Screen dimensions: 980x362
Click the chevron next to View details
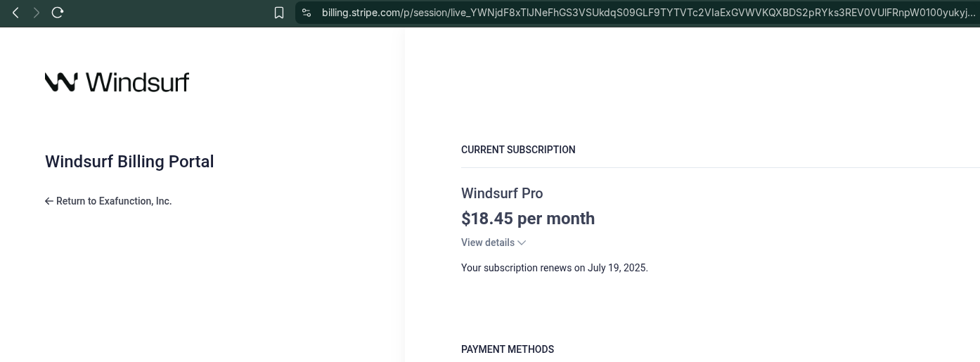click(522, 243)
